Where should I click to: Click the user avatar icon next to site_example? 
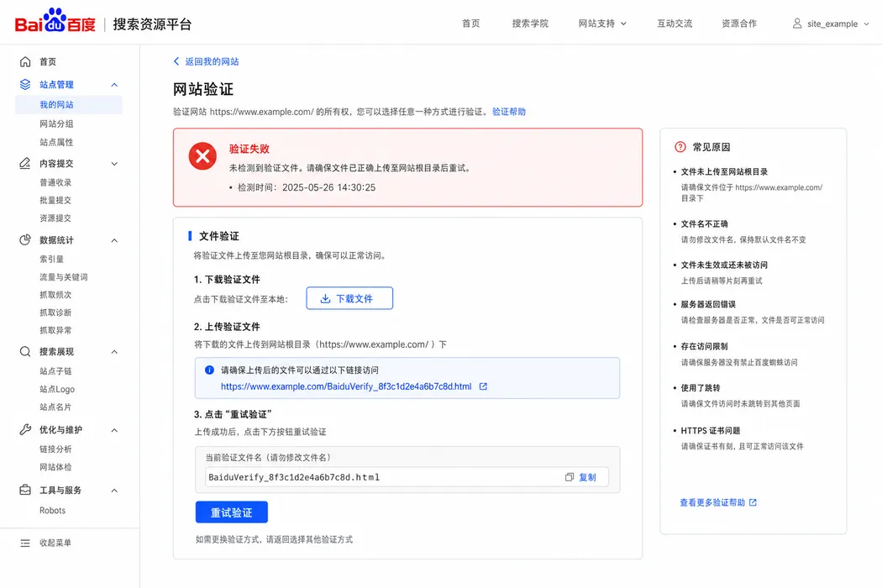(x=797, y=23)
